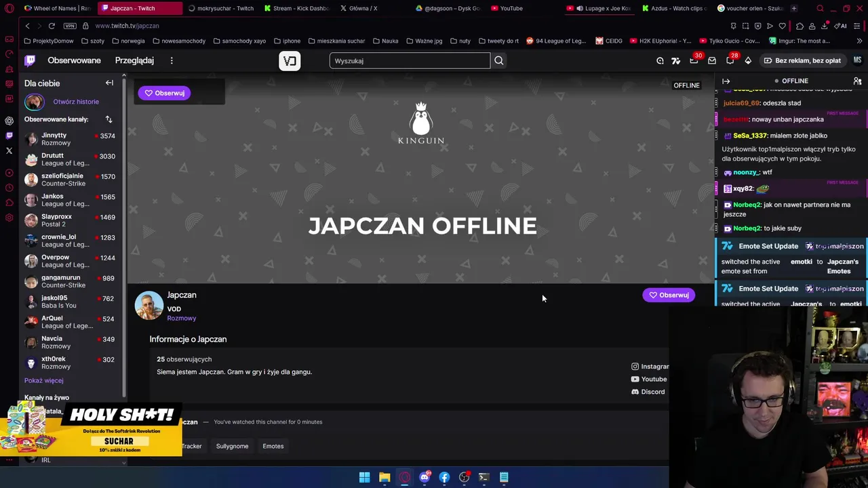Switch to Obserwowane tab
This screenshot has width=868, height=488.
coord(74,60)
